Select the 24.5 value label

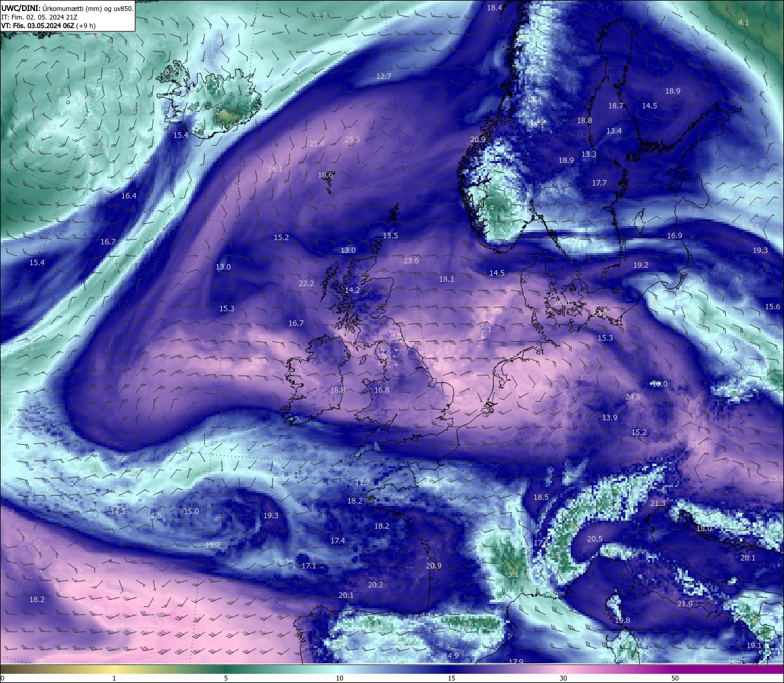point(633,397)
